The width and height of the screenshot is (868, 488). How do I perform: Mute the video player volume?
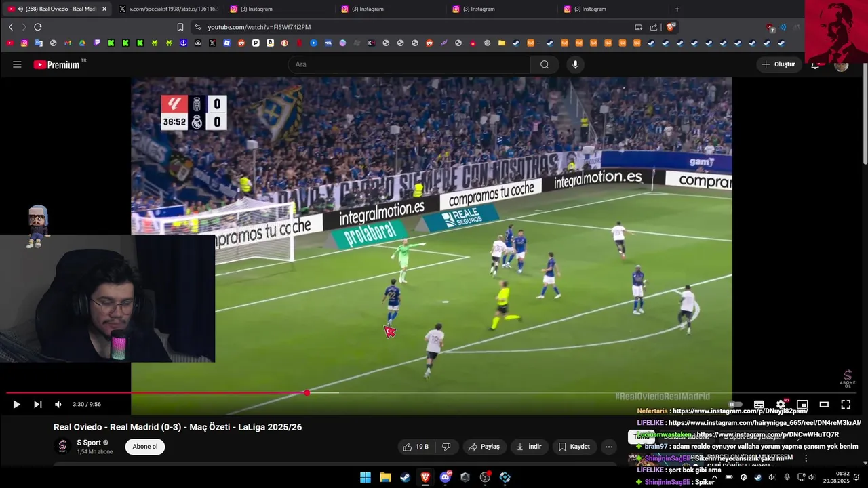(x=58, y=405)
